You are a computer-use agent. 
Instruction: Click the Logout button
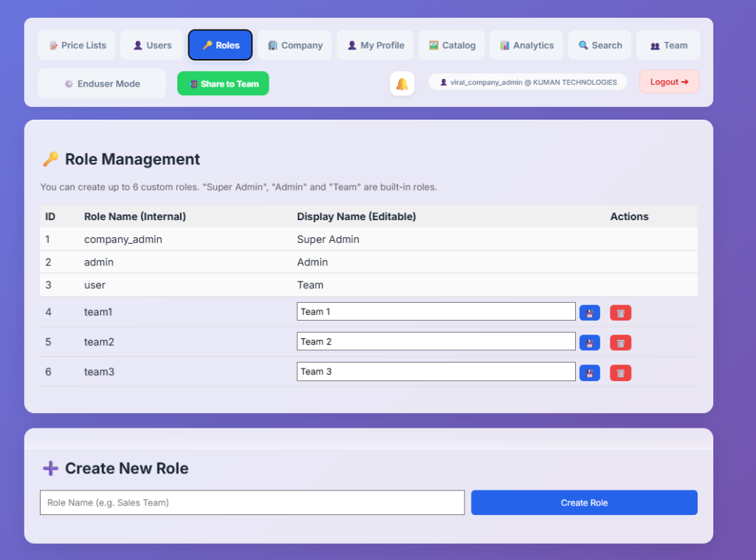[x=669, y=81]
